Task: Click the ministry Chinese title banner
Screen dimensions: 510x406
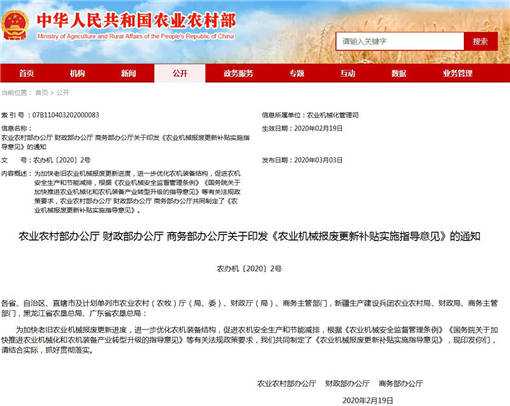Action: (136, 20)
